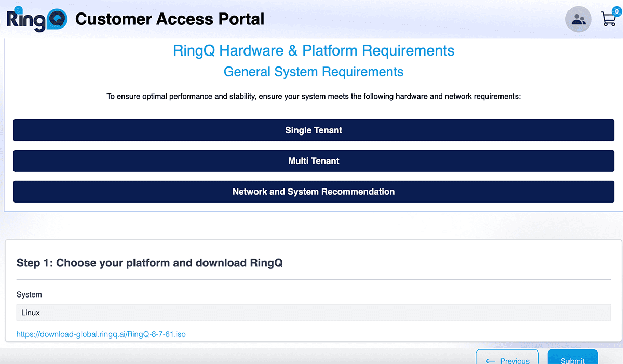Expand the Multi Tenant section
The image size is (623, 364).
[314, 161]
